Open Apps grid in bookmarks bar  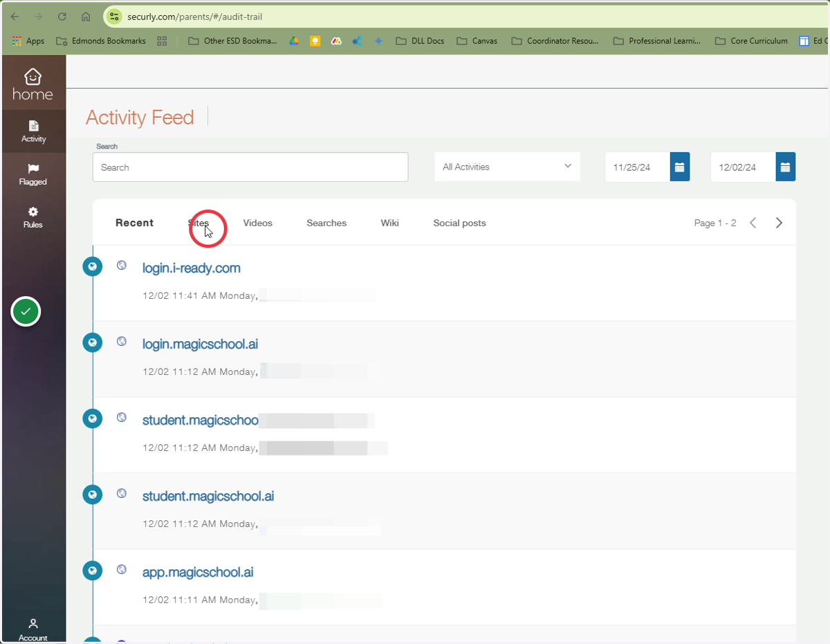coord(28,41)
